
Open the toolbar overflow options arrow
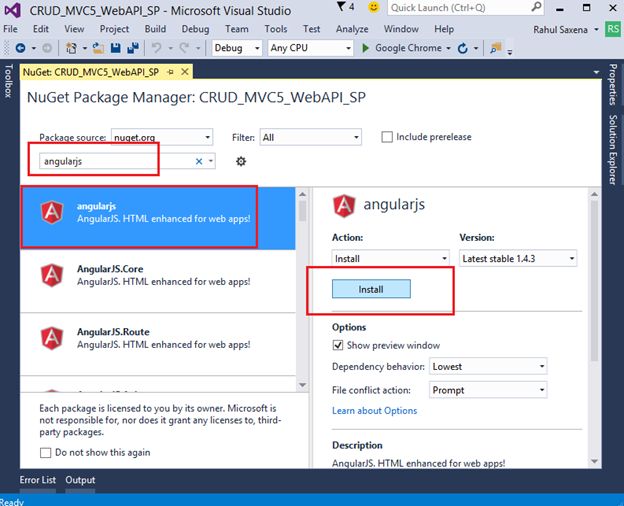pyautogui.click(x=510, y=52)
